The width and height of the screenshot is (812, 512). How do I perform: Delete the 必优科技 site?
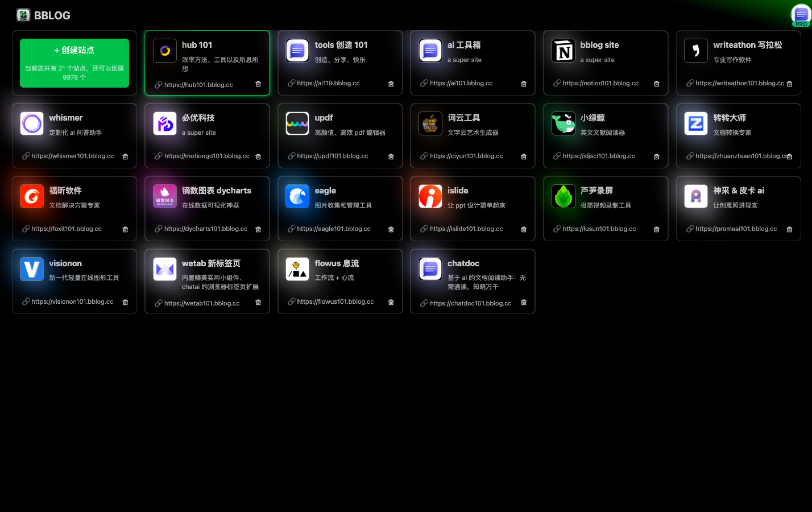tap(258, 156)
